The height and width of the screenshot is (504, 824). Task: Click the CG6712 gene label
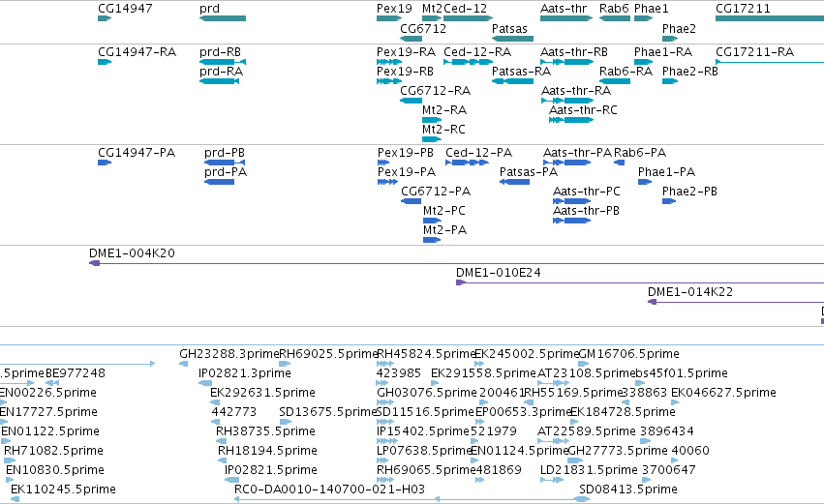(x=423, y=28)
